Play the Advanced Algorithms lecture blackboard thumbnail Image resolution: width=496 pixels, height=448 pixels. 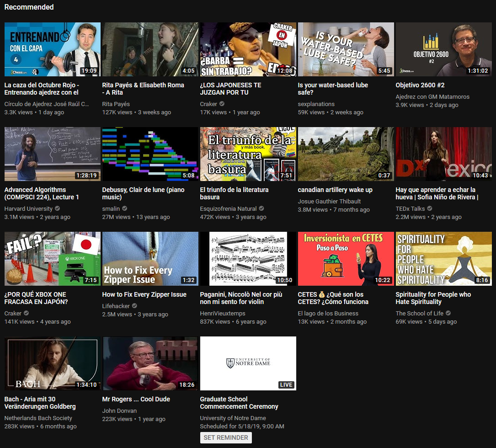pyautogui.click(x=53, y=154)
